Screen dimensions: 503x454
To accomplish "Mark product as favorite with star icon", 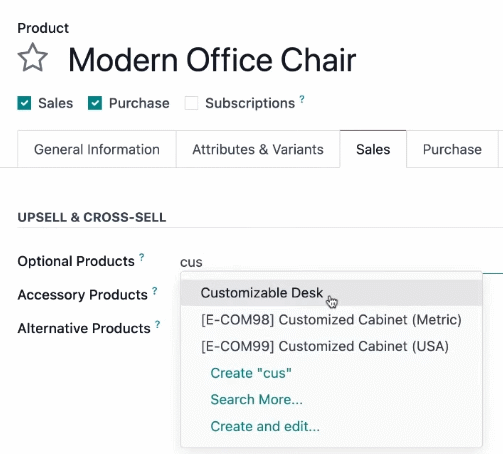I will point(33,58).
